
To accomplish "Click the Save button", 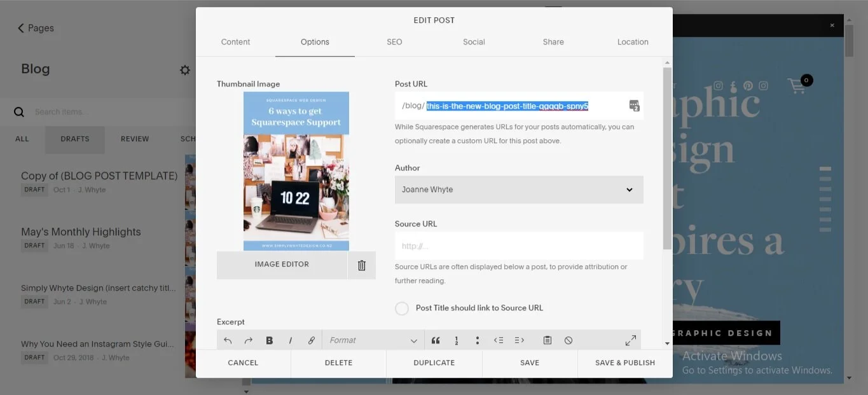I will (x=530, y=363).
